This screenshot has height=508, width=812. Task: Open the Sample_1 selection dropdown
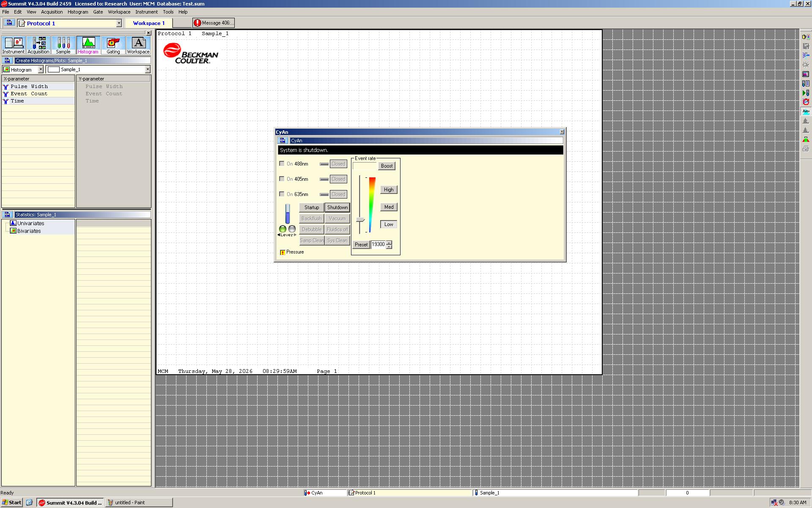(148, 69)
